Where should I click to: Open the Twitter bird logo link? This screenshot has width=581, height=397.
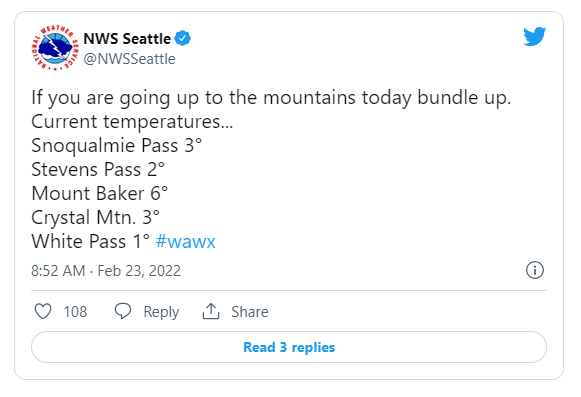pyautogui.click(x=534, y=36)
